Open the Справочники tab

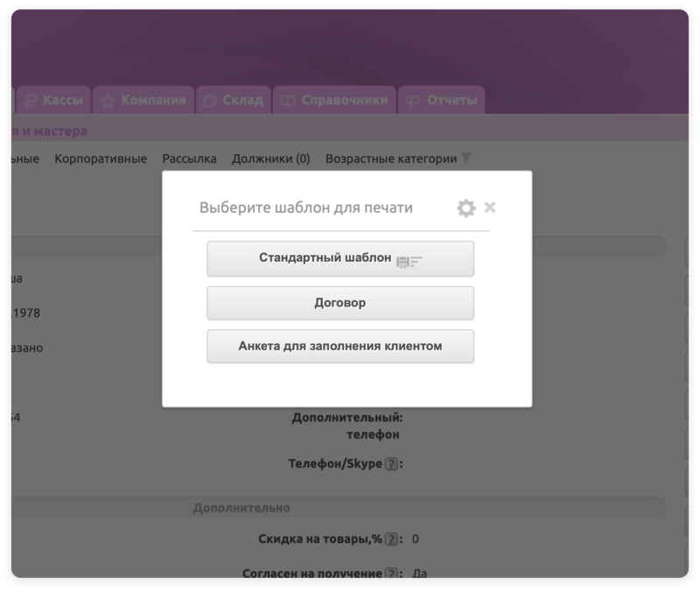tap(333, 100)
